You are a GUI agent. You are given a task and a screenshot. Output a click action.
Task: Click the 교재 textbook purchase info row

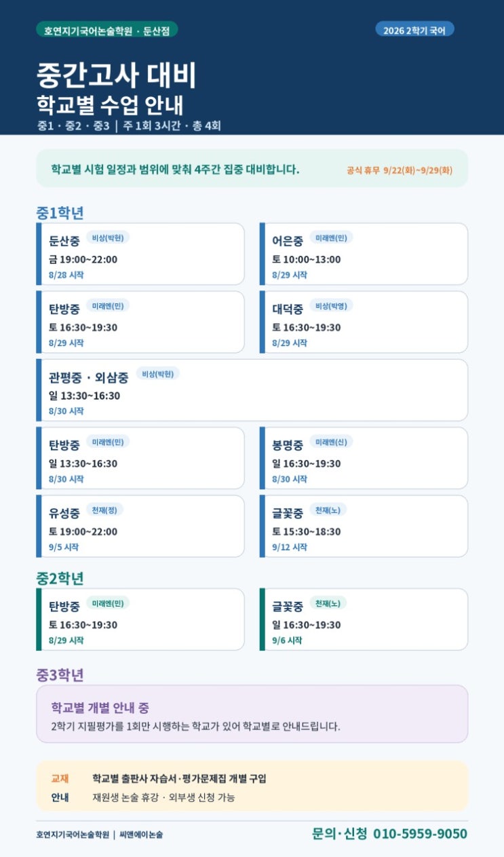252,778
